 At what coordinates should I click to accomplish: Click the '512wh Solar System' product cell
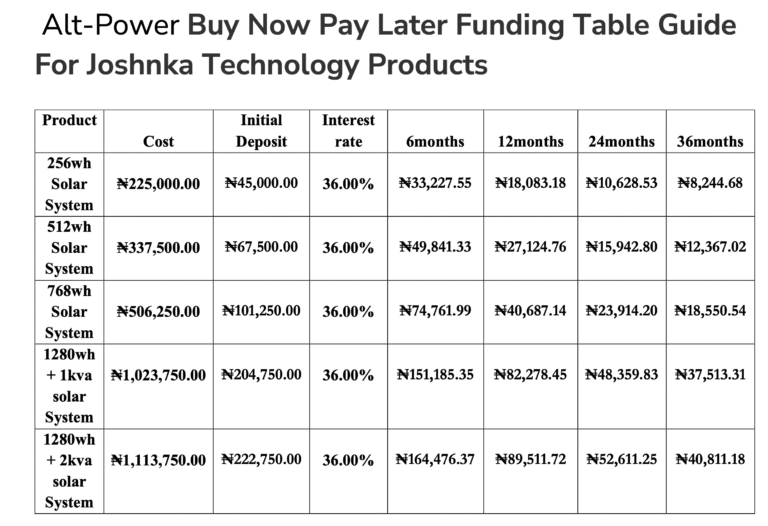coord(69,247)
